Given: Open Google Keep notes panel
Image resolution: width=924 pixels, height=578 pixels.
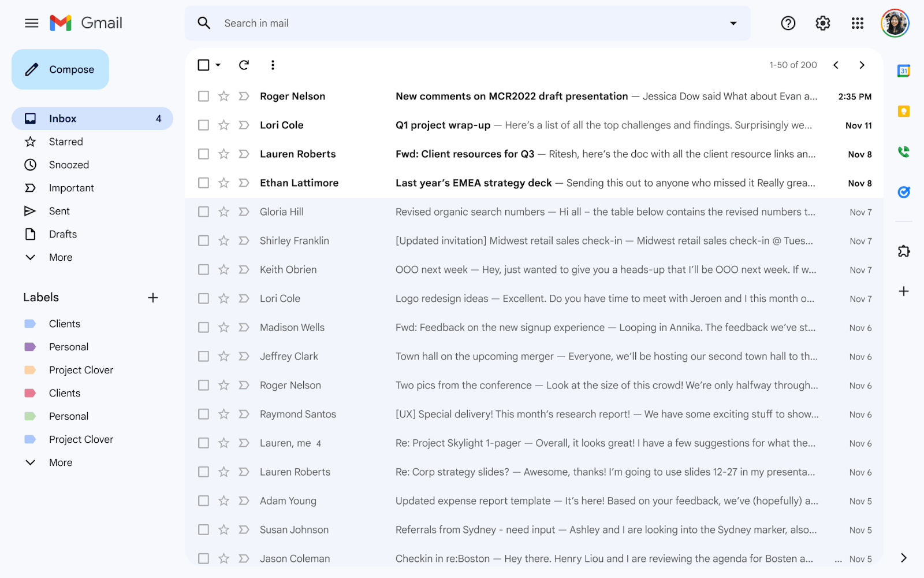Looking at the screenshot, I should click(904, 110).
